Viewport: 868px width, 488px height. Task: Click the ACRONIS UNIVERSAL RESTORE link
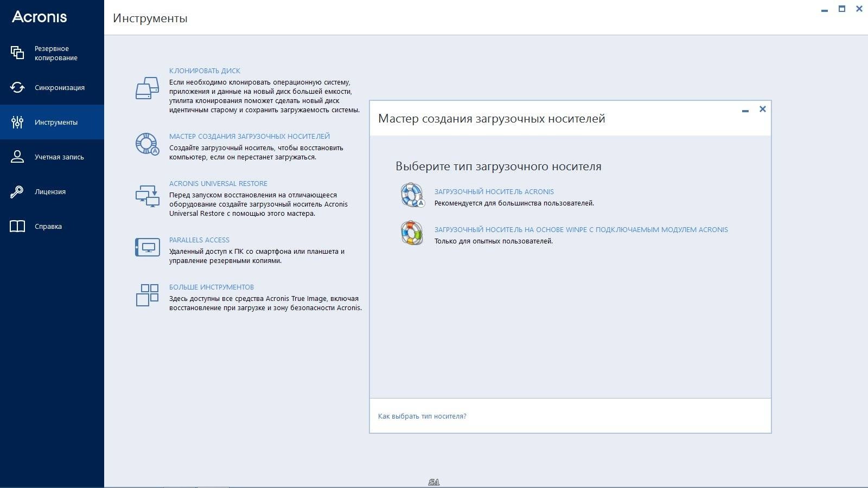point(218,183)
